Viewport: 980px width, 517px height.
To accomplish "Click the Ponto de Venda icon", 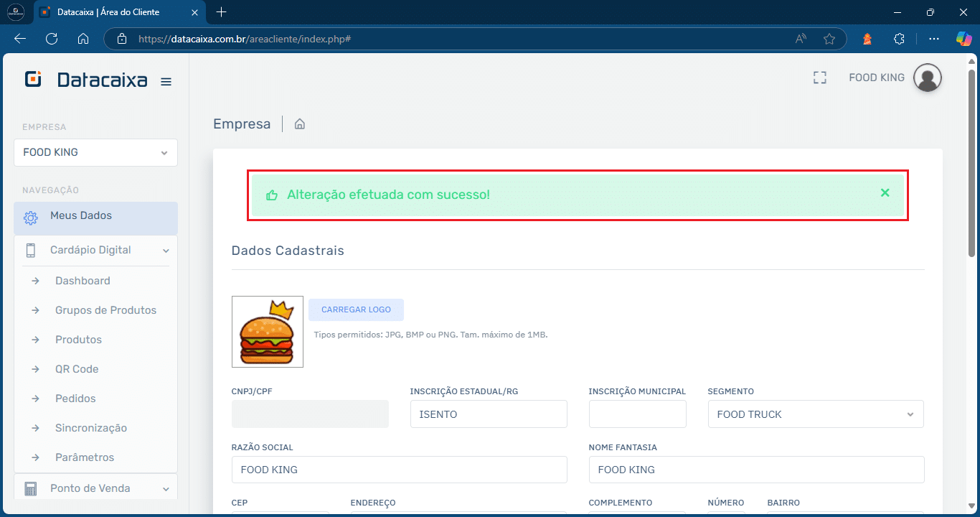I will click(x=31, y=488).
